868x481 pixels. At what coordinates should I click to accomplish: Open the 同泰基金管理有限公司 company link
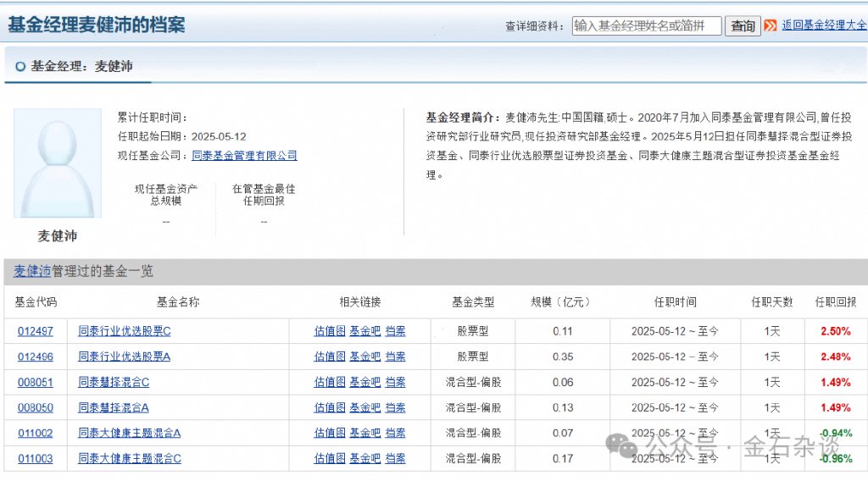(244, 155)
